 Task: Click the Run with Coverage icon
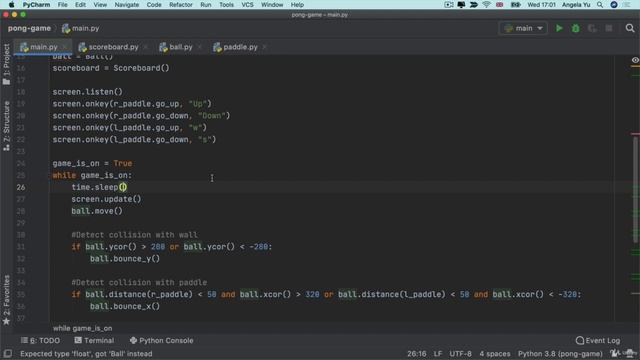pyautogui.click(x=592, y=28)
